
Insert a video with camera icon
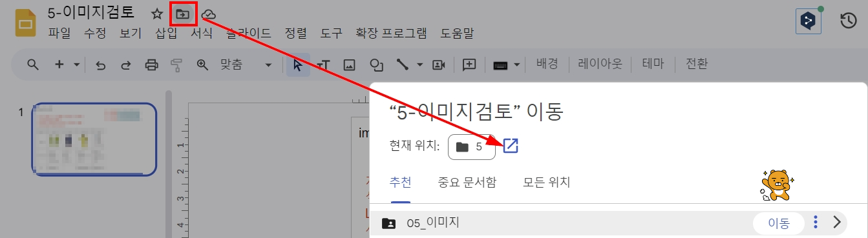point(439,64)
